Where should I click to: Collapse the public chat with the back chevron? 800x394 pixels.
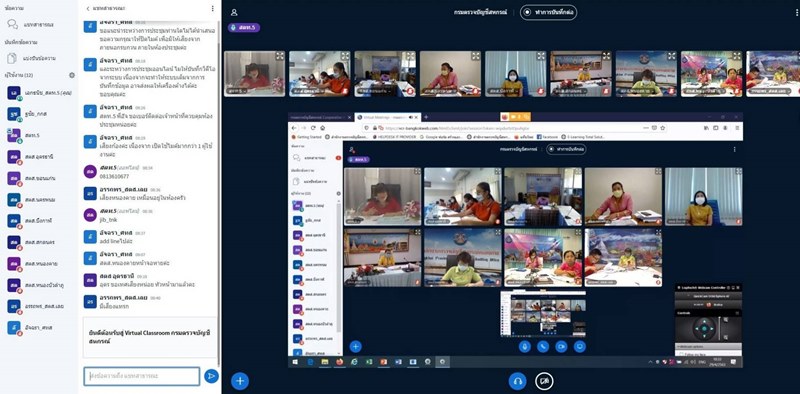coord(88,9)
